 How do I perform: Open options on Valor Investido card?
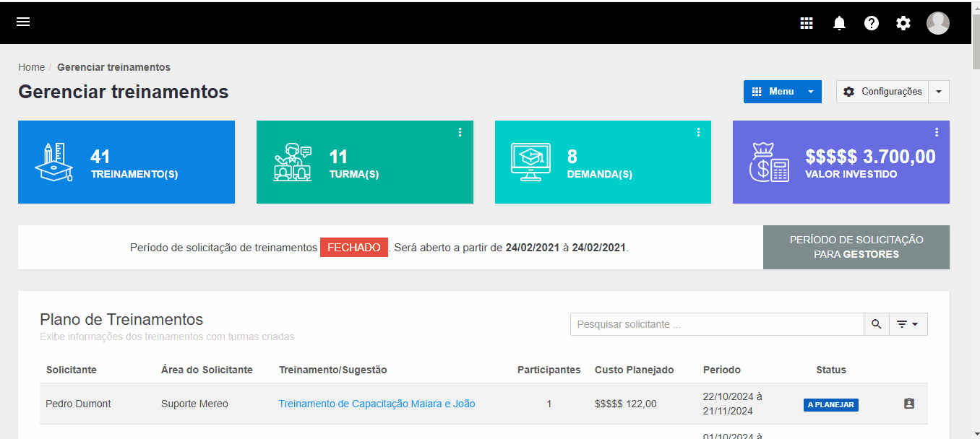937,132
